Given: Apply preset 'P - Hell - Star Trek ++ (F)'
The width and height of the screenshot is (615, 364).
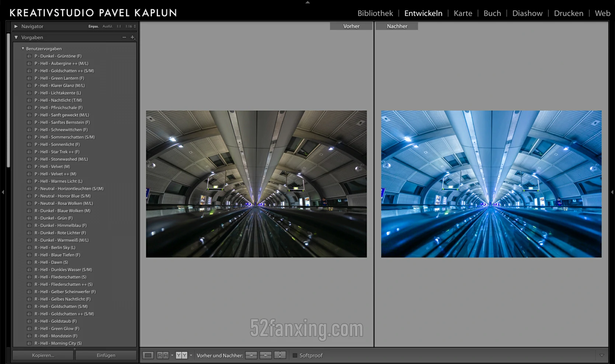Looking at the screenshot, I should pos(57,152).
